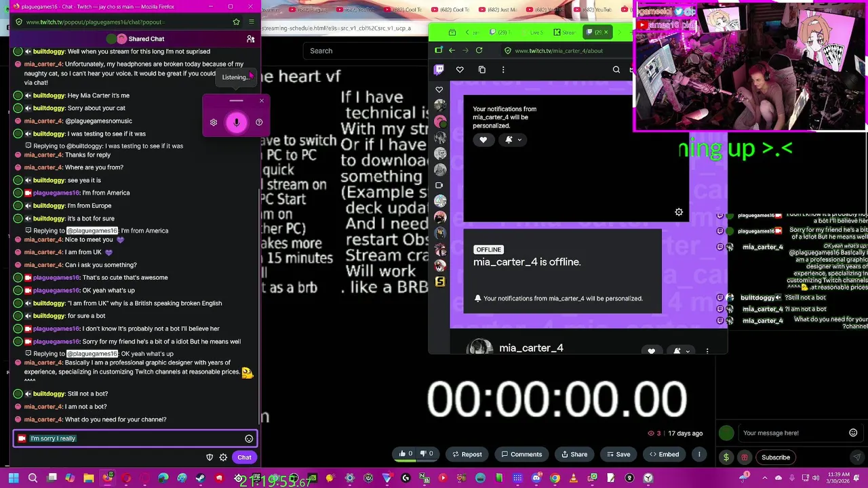Bookmark the chat popout page with star

coord(236,22)
